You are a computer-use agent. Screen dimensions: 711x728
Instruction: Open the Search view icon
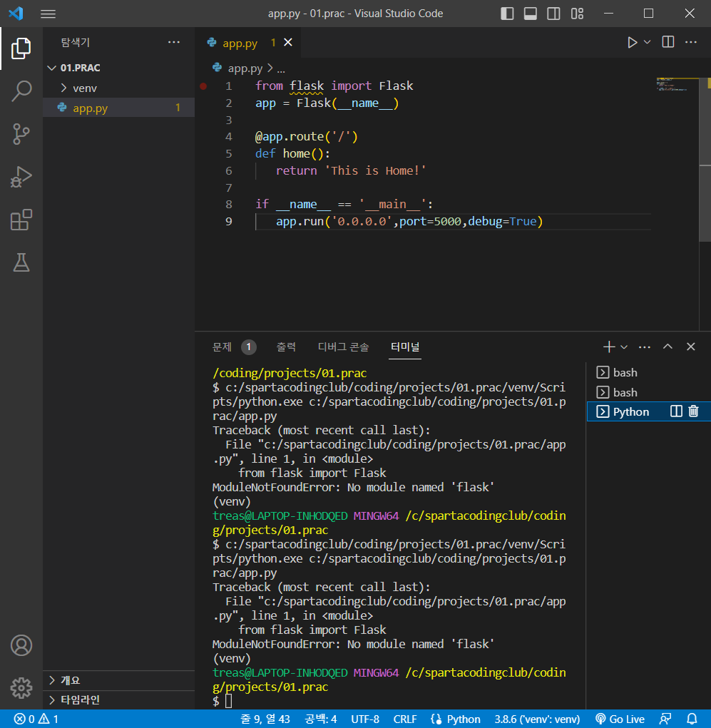(x=21, y=91)
